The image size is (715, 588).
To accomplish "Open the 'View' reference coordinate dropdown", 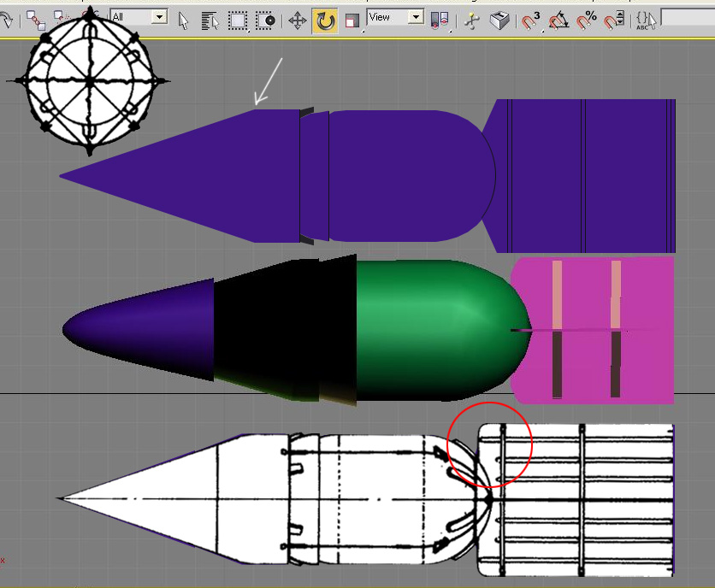I will coord(395,17).
